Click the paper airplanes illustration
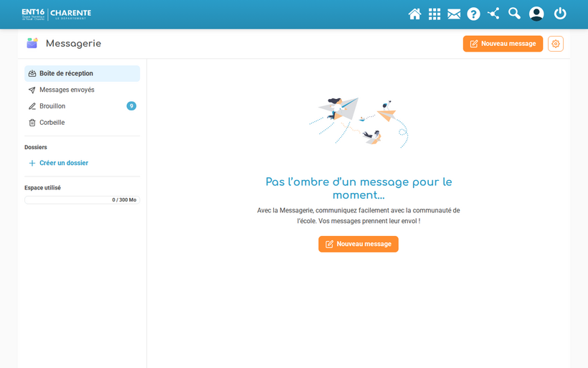 [359, 123]
